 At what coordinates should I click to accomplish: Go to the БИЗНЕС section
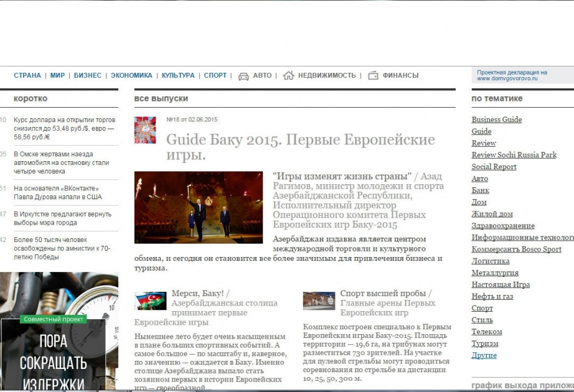click(88, 75)
